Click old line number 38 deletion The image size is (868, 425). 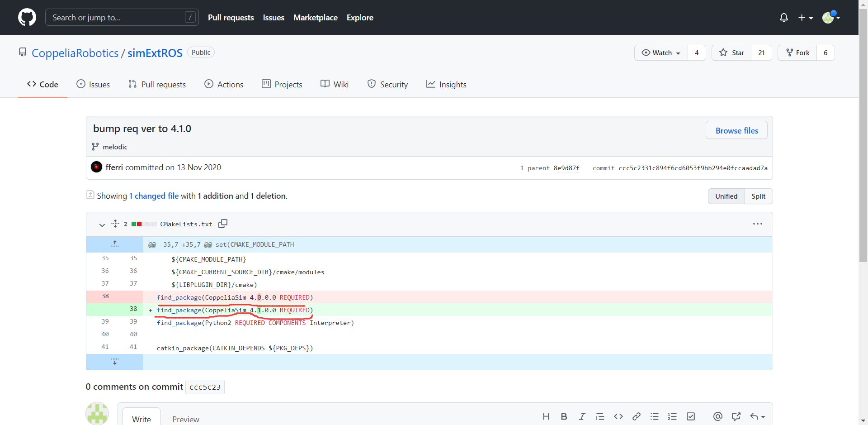[x=105, y=296]
